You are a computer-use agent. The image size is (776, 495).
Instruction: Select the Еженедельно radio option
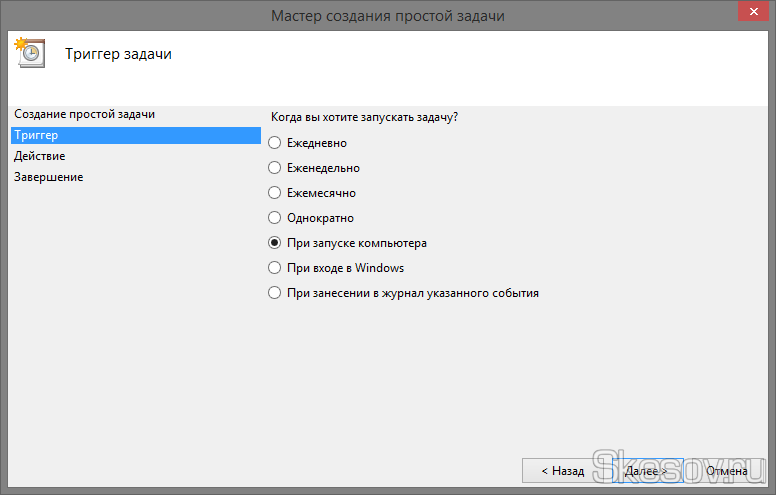[275, 168]
